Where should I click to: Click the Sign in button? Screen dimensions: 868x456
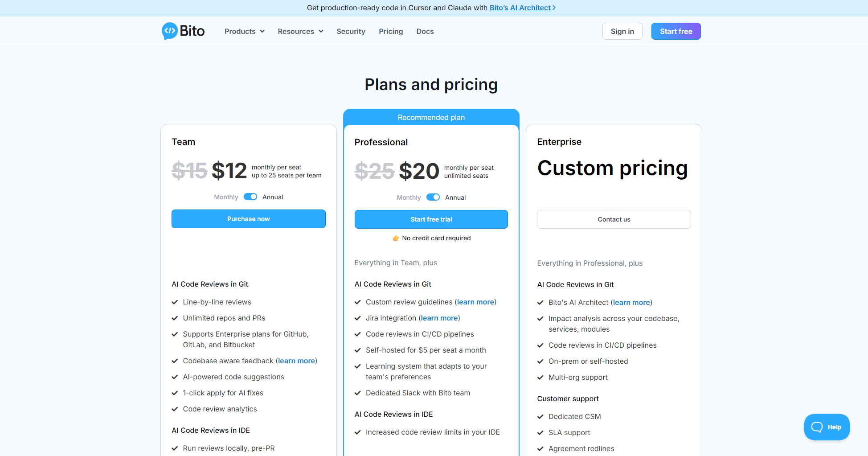point(622,31)
